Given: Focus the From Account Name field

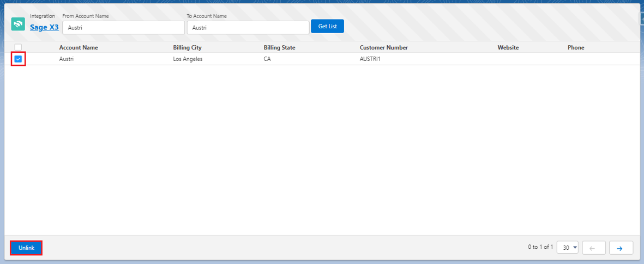Looking at the screenshot, I should (123, 27).
